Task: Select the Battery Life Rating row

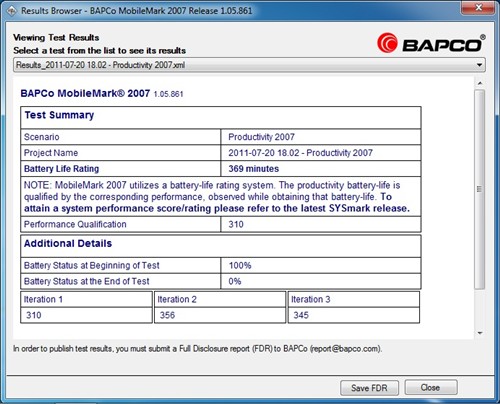Action: (x=221, y=169)
